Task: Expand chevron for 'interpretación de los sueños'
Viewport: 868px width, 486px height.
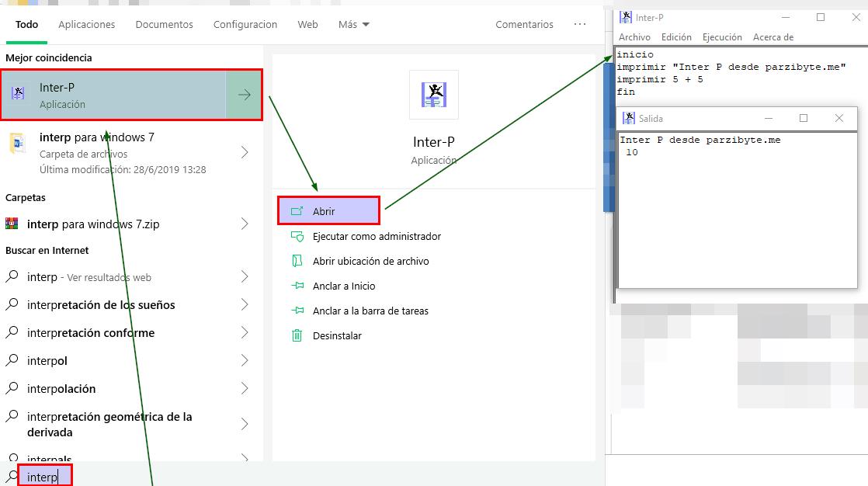Action: (x=245, y=304)
